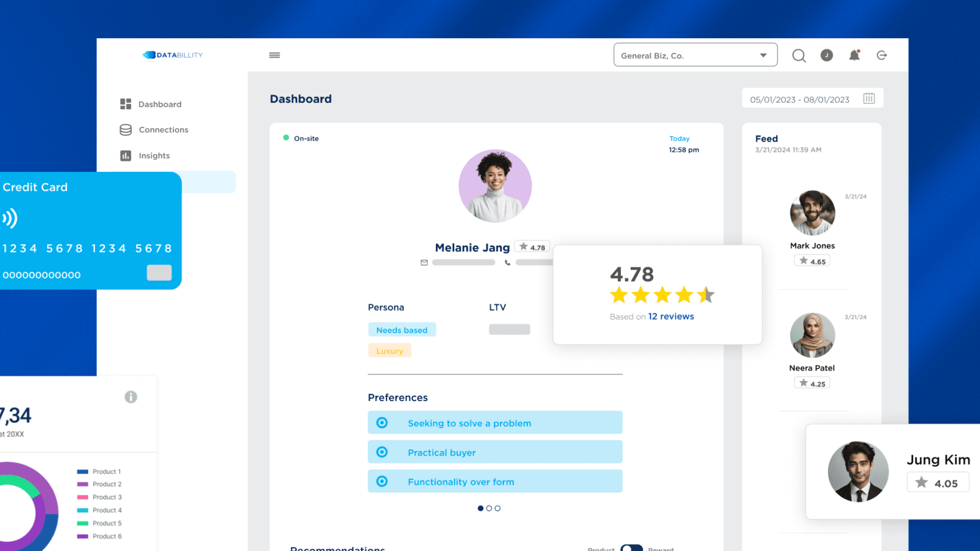The width and height of the screenshot is (980, 551).
Task: Click the Databillity logo
Action: click(x=173, y=55)
